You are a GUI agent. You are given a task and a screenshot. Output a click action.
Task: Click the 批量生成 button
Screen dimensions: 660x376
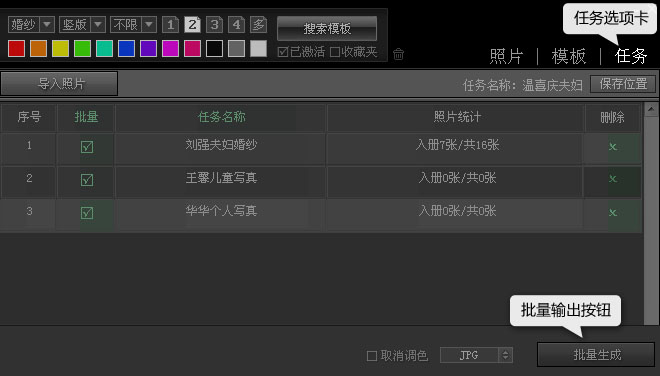pyautogui.click(x=596, y=355)
